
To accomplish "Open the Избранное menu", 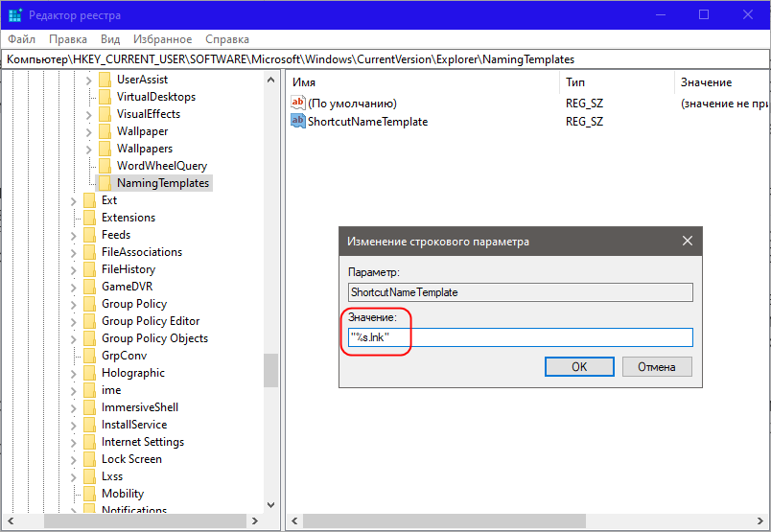I will click(163, 39).
